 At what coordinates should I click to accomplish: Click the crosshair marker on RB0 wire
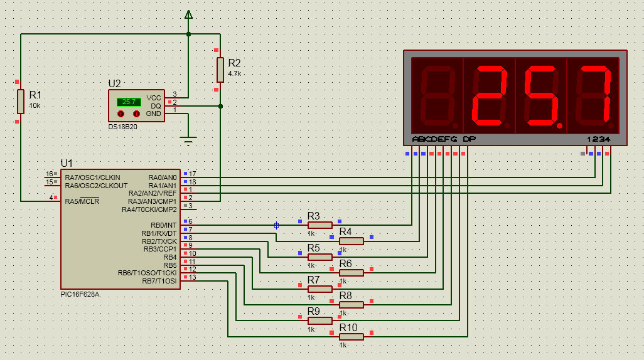pyautogui.click(x=276, y=225)
